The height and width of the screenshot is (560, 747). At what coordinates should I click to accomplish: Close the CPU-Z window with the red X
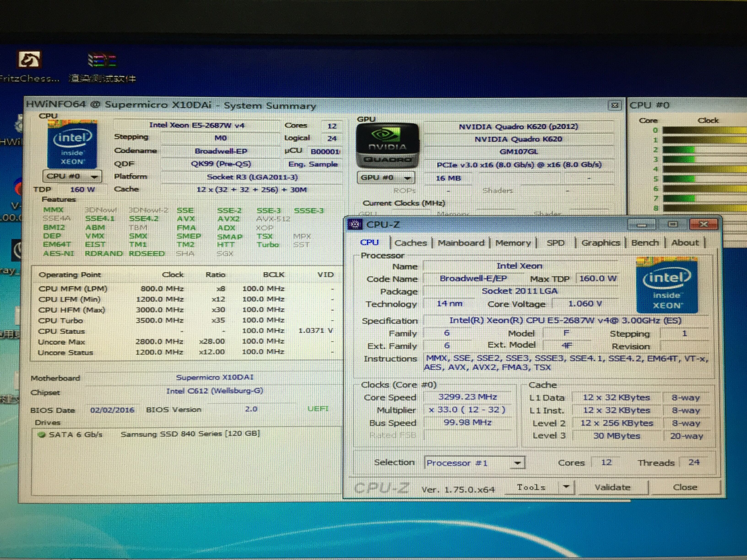(x=704, y=224)
